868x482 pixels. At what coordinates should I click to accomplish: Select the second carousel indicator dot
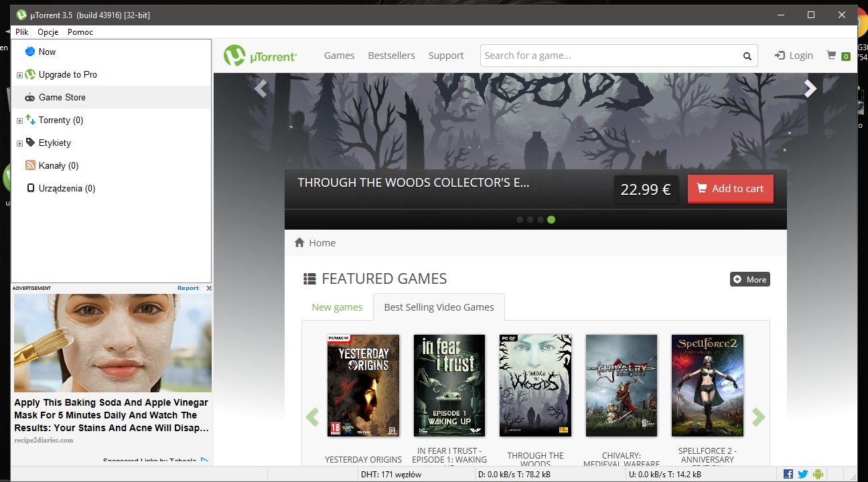tap(530, 220)
